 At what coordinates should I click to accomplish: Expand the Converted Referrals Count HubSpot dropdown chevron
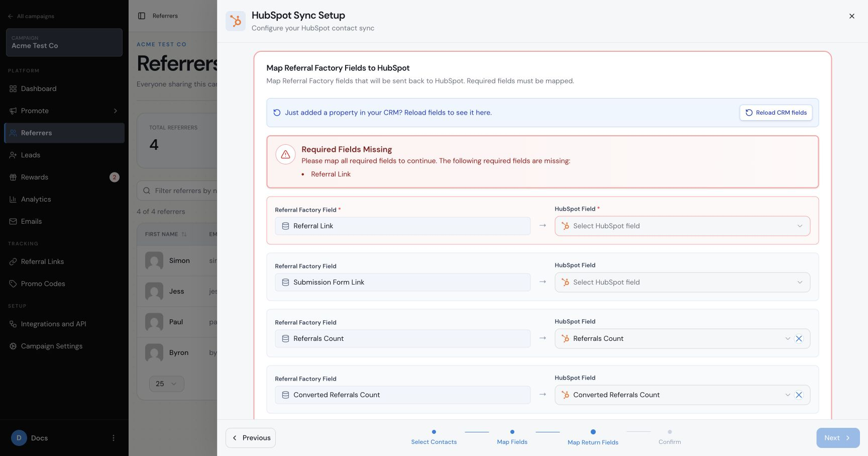pyautogui.click(x=787, y=395)
